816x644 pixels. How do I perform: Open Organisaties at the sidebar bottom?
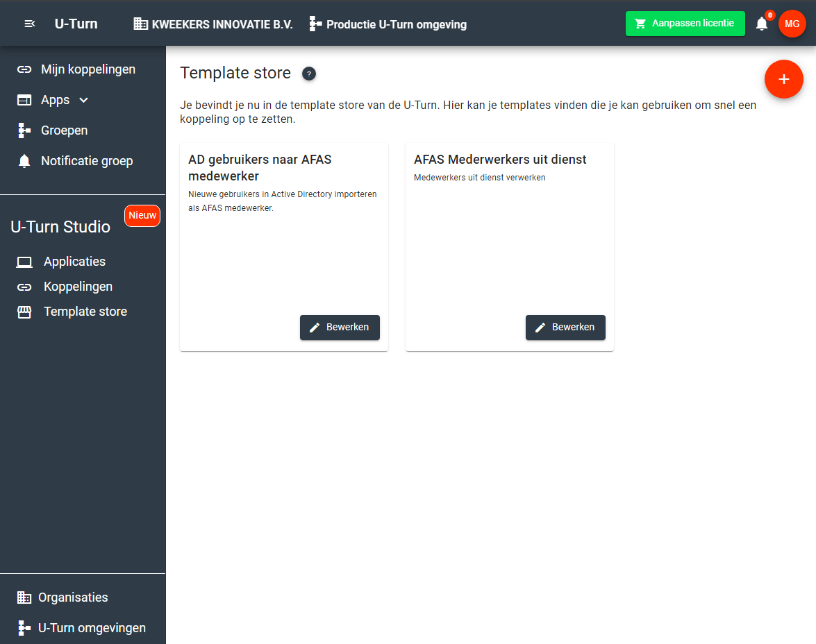click(73, 598)
